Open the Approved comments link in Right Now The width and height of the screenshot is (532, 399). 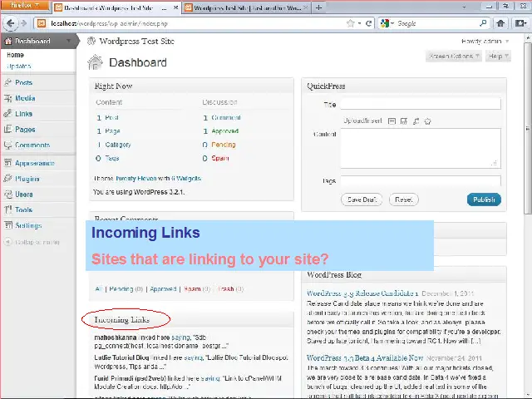[x=225, y=131]
